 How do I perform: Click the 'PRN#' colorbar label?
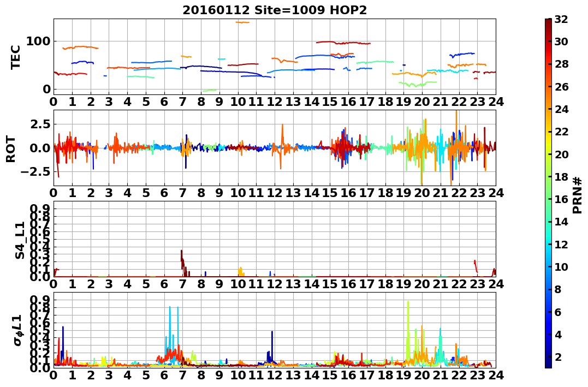tap(578, 196)
